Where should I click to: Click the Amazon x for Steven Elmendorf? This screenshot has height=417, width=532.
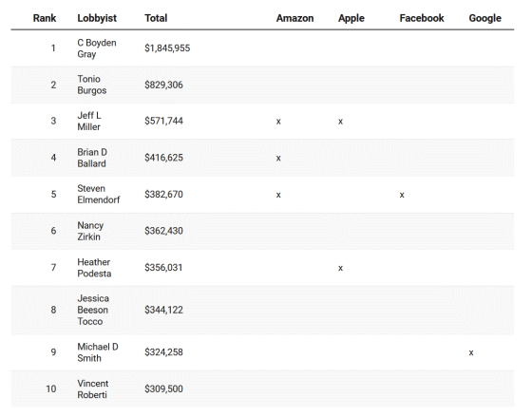click(278, 195)
